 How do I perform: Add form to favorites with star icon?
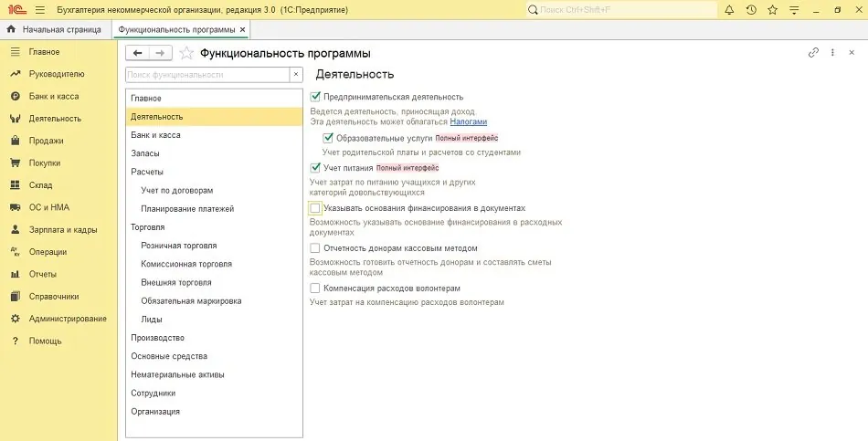(x=186, y=53)
